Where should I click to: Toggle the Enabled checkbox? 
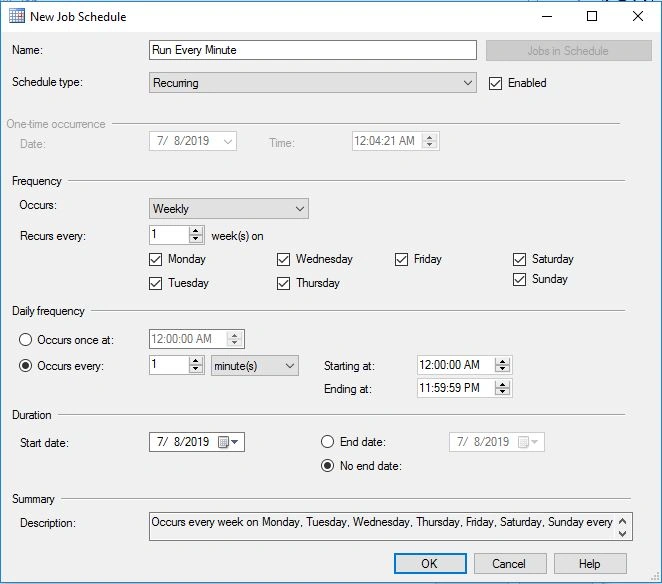tap(495, 83)
